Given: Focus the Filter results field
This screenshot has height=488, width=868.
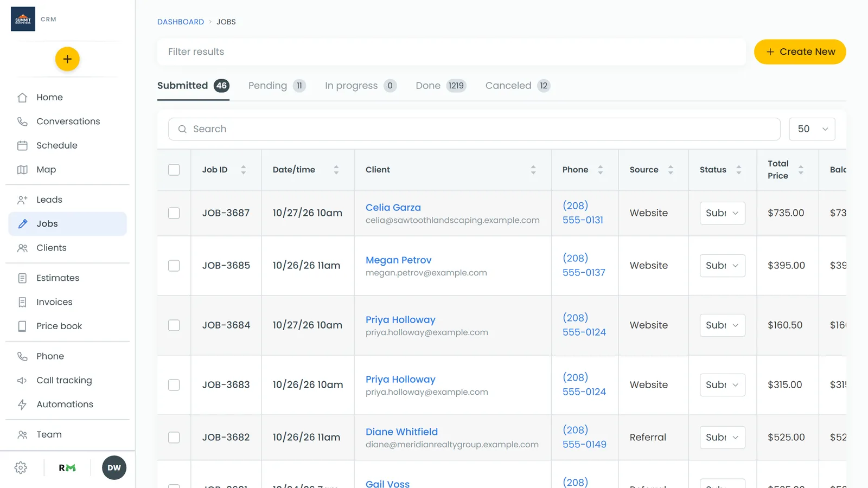Looking at the screenshot, I should (451, 52).
